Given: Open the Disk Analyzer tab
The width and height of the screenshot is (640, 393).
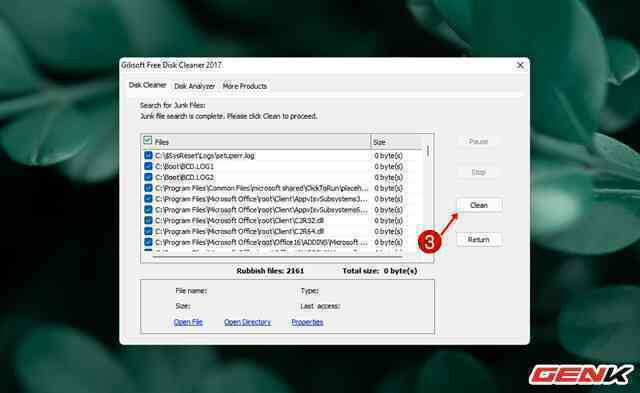Looking at the screenshot, I should (194, 86).
